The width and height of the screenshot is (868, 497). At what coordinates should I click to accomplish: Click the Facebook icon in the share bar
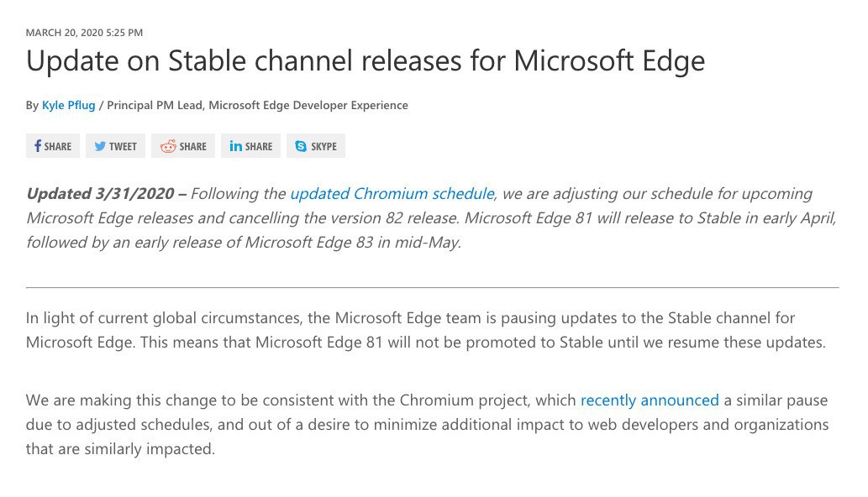38,146
